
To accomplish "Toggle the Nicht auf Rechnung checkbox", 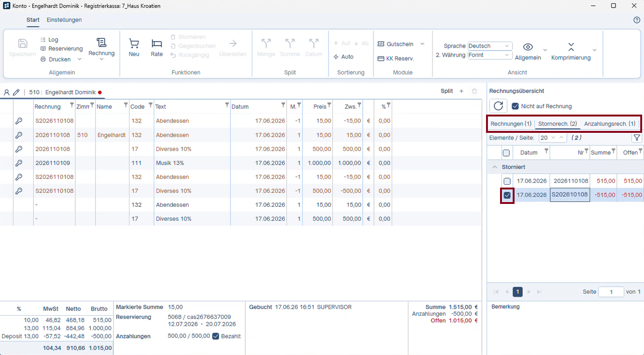I will [515, 106].
